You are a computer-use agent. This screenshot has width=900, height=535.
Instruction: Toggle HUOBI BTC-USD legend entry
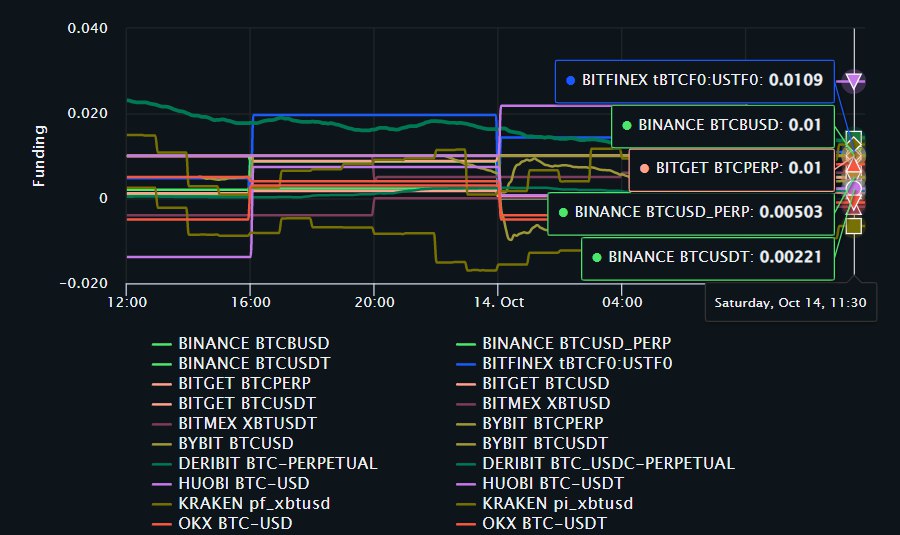click(x=231, y=483)
